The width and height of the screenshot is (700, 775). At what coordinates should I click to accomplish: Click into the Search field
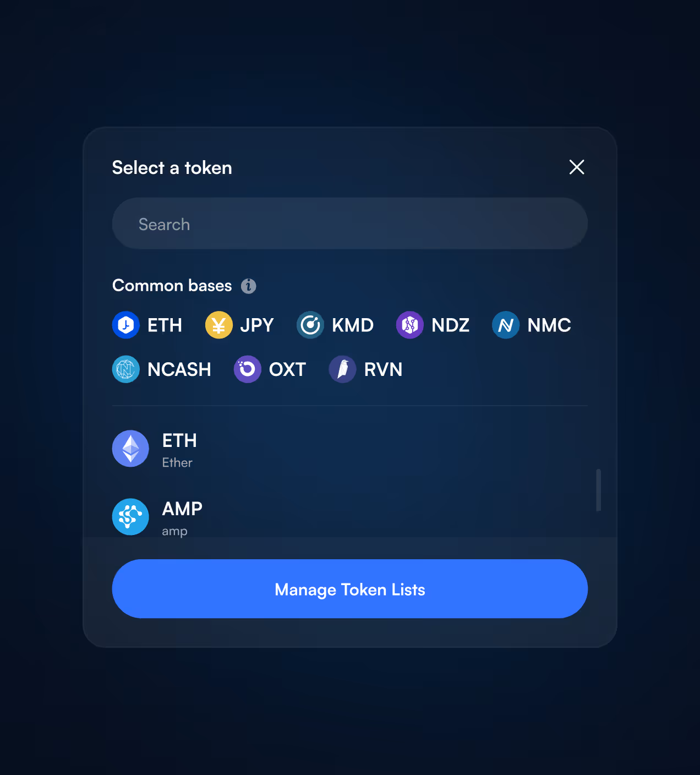349,223
